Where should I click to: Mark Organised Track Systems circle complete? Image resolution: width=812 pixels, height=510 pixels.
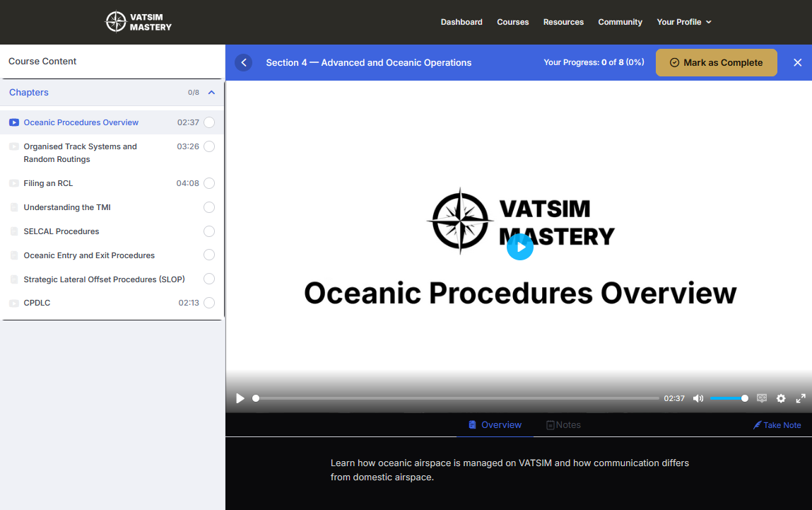coord(209,146)
